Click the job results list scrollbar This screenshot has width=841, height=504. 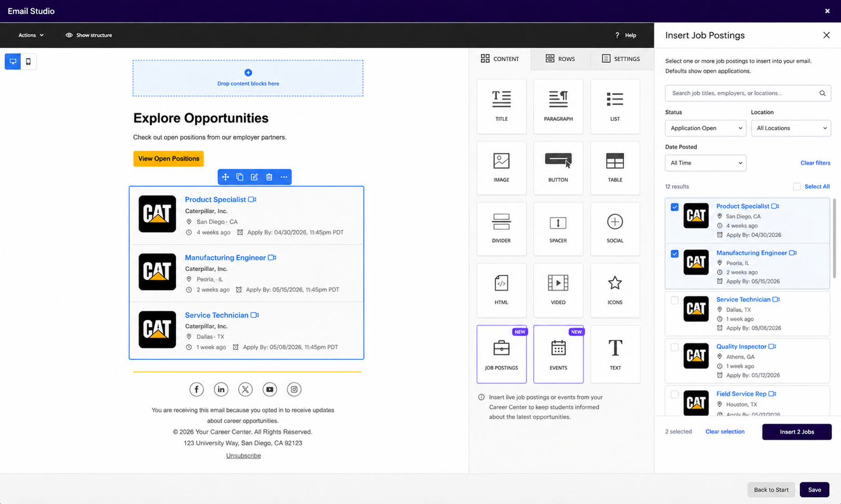click(x=835, y=239)
